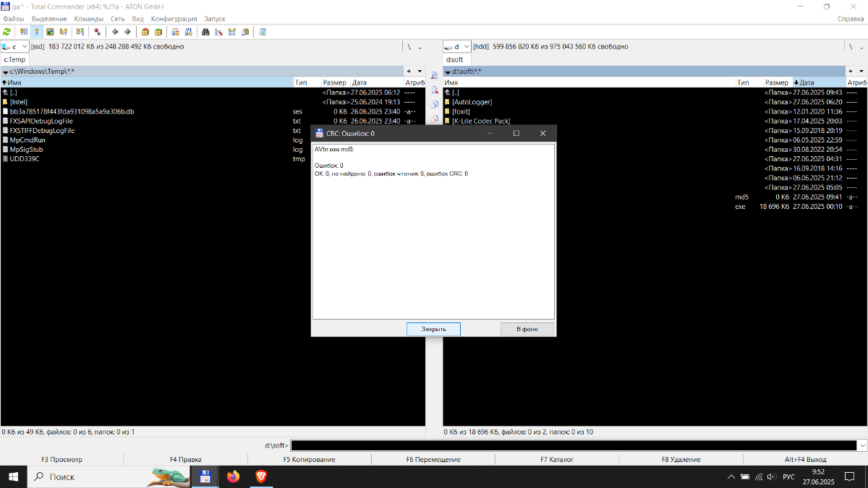This screenshot has height=488, width=868.
Task: Open the FTP connect toolbar icon
Action: 175,32
